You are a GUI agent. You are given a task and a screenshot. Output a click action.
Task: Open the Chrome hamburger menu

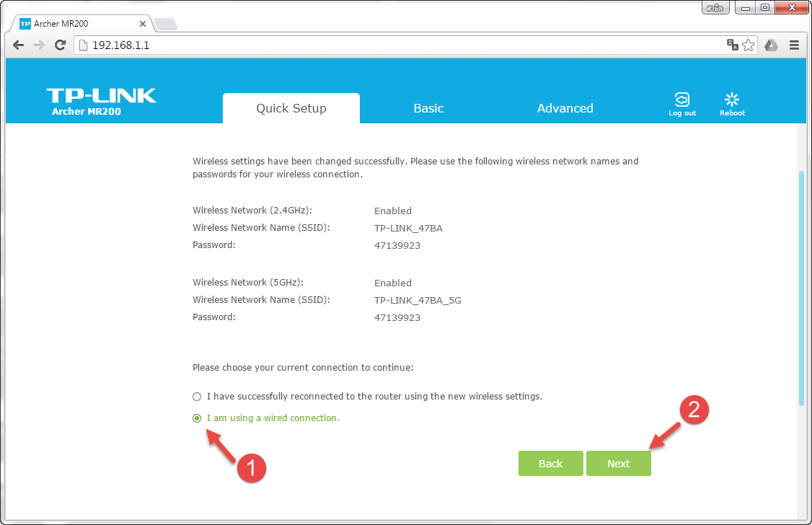click(x=795, y=45)
